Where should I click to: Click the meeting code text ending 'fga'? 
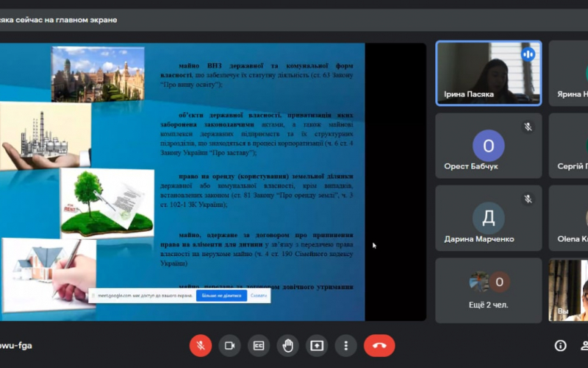pyautogui.click(x=15, y=345)
